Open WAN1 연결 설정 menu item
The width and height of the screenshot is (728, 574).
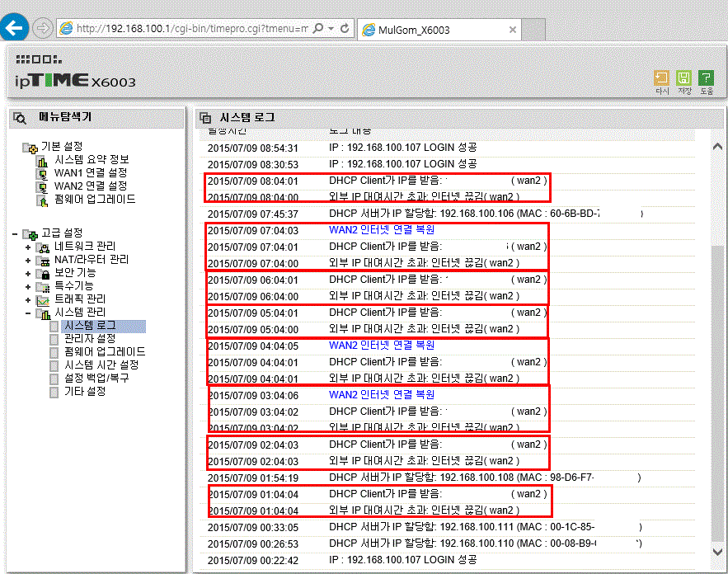[91, 172]
